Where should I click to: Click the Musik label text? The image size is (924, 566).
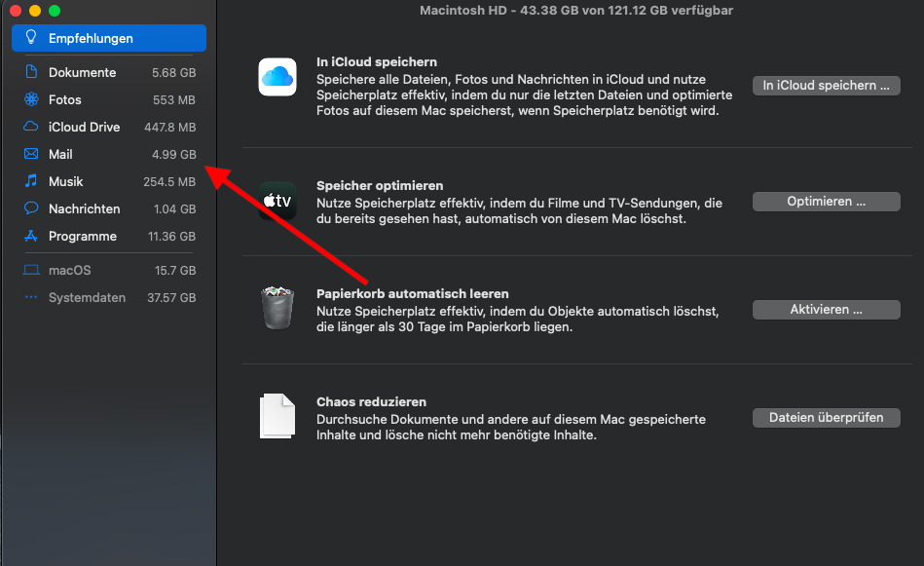[65, 181]
